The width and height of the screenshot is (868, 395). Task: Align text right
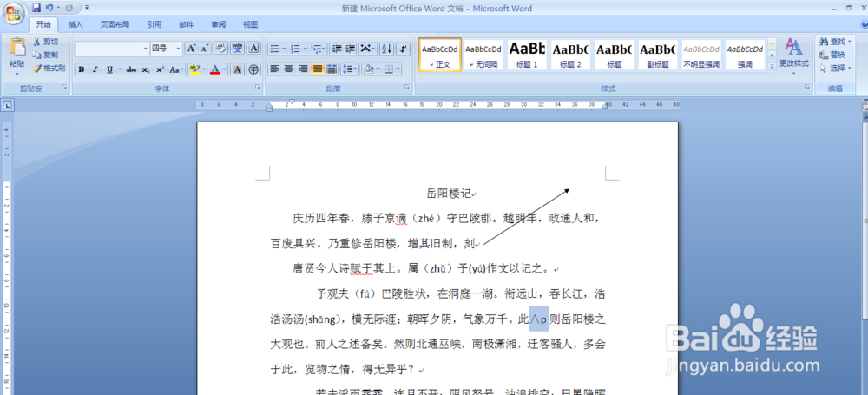[x=303, y=69]
